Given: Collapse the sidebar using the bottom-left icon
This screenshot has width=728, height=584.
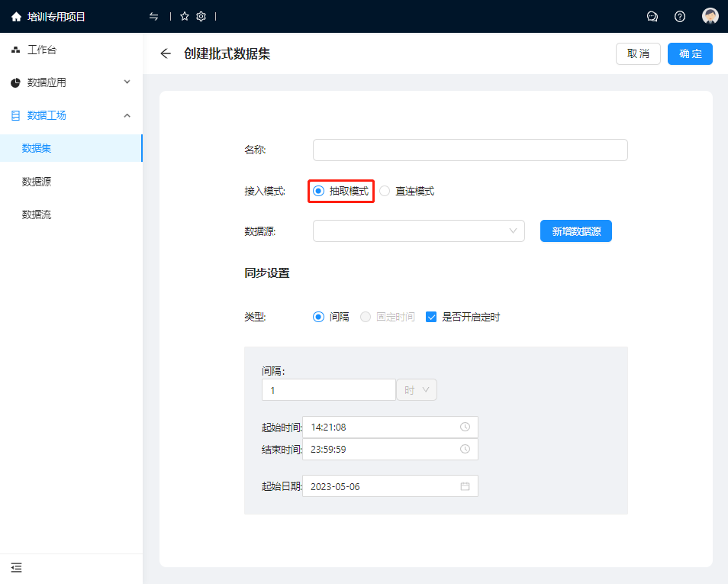Looking at the screenshot, I should [x=17, y=567].
